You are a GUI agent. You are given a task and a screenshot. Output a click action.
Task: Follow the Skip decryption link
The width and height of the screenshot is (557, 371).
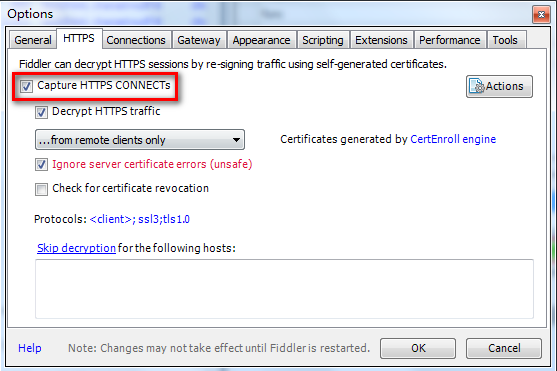pos(76,248)
